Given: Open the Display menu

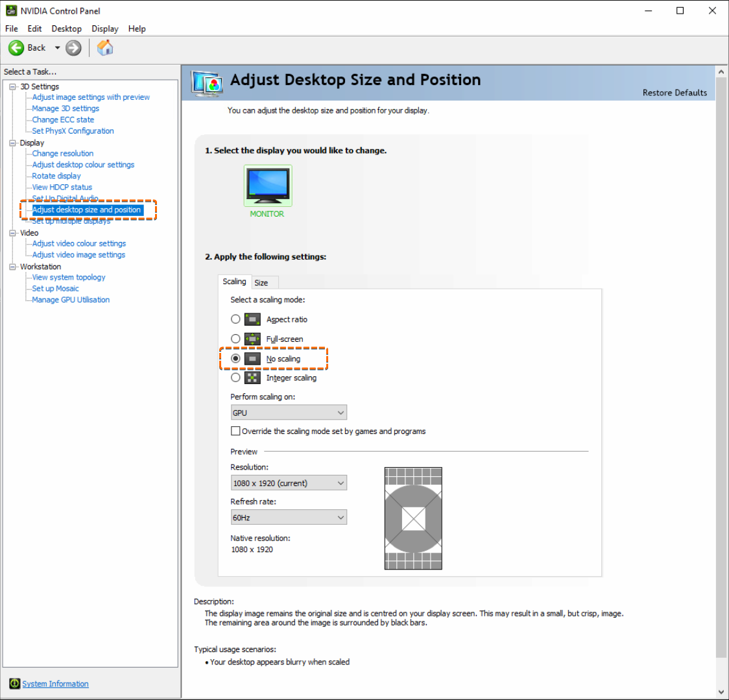Looking at the screenshot, I should [x=105, y=29].
